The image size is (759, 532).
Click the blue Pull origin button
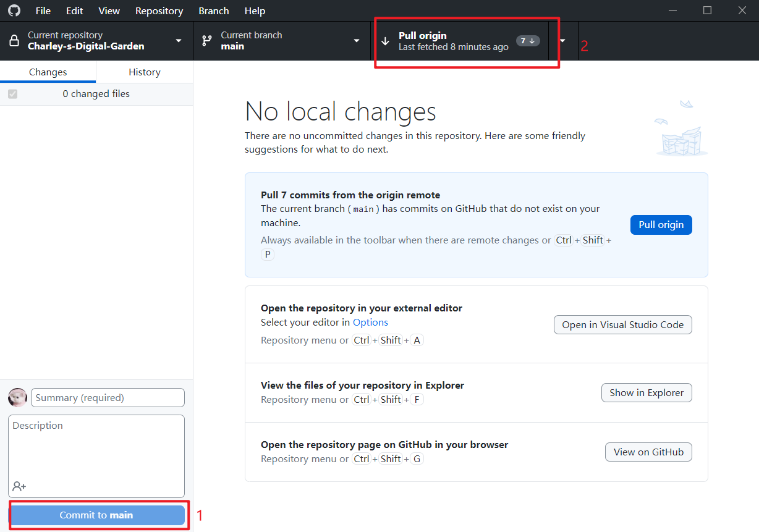(x=661, y=224)
